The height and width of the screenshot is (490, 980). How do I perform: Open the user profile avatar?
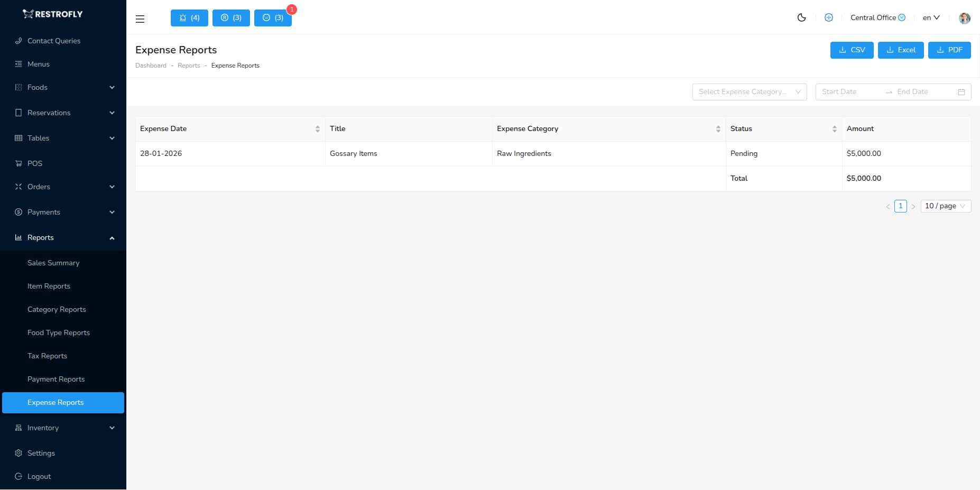pos(964,18)
